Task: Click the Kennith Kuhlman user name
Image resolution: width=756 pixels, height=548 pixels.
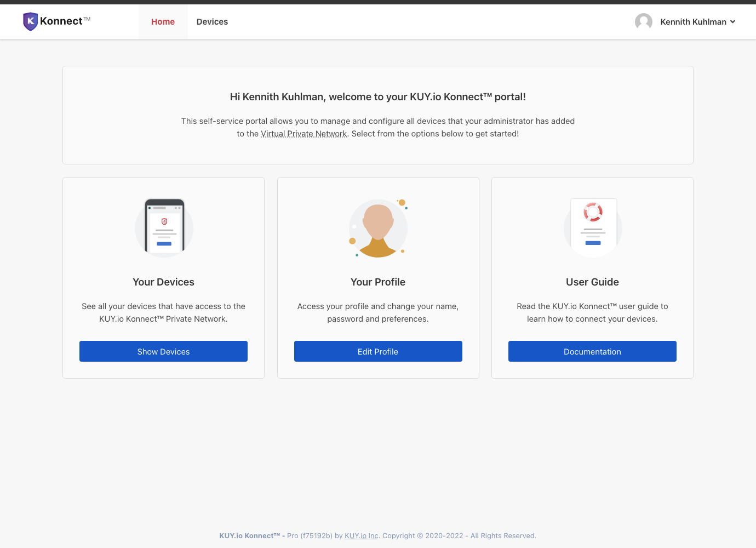Action: click(x=694, y=22)
